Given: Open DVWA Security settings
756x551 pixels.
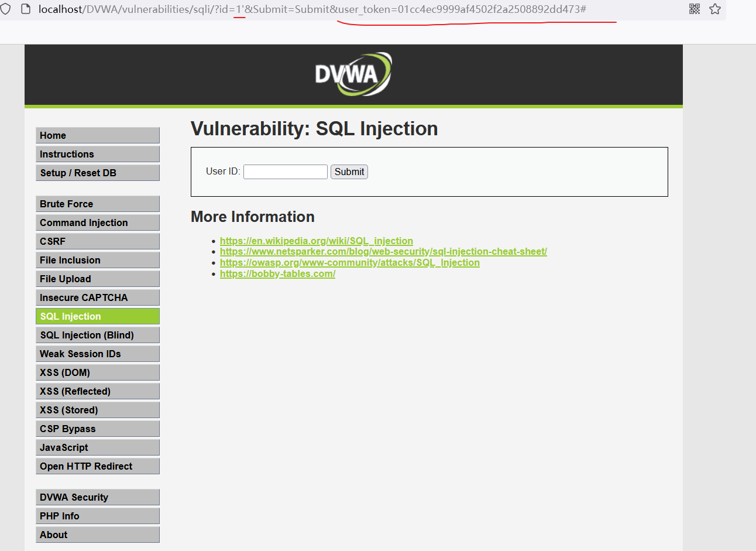Looking at the screenshot, I should coord(98,497).
